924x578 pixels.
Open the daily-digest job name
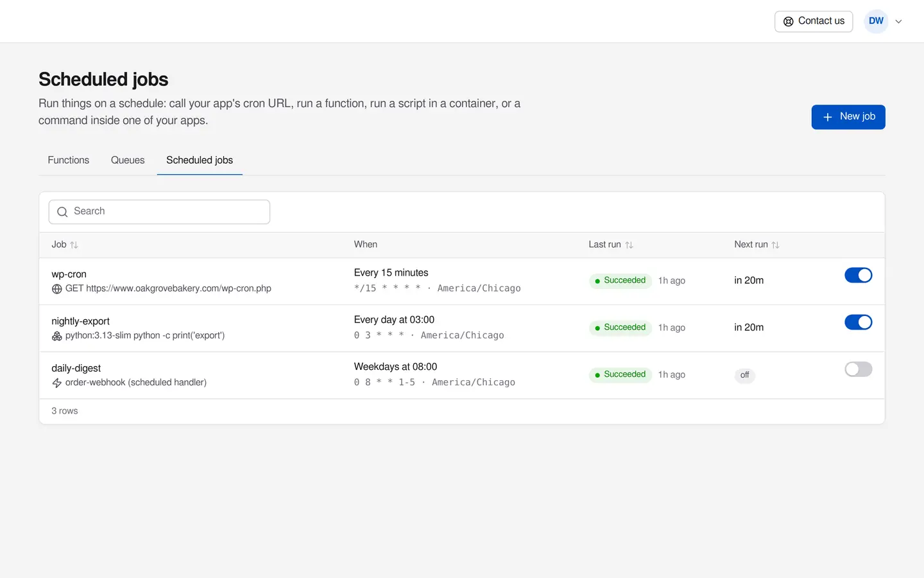[76, 368]
